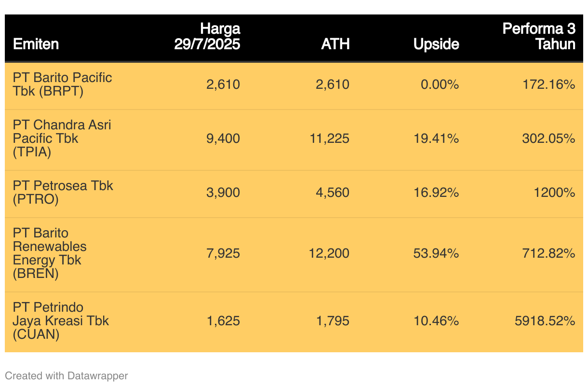Select the 3,900 price for PTRO
This screenshot has height=387, width=588.
(x=223, y=193)
